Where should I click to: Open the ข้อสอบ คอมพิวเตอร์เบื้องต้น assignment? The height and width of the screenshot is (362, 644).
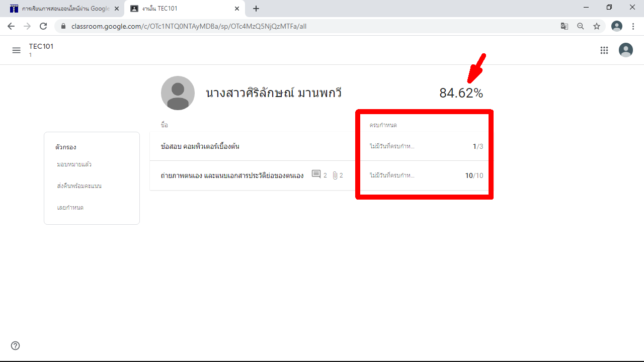click(x=200, y=146)
